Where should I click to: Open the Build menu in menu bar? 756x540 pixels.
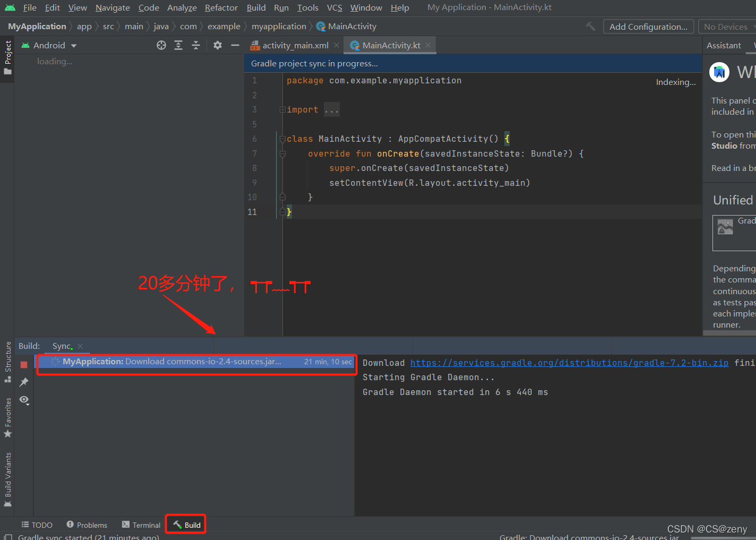(x=256, y=7)
